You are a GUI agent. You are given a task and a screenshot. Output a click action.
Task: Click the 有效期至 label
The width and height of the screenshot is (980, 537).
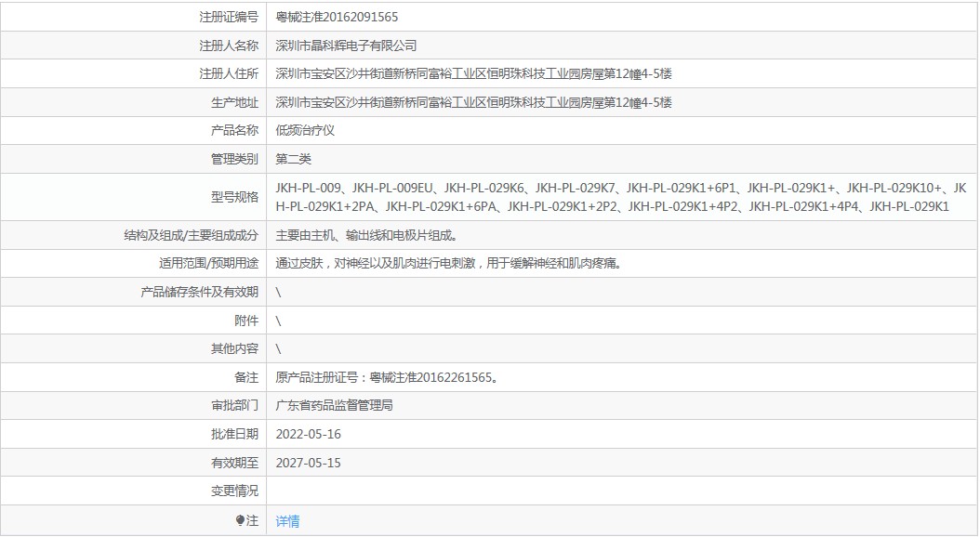[234, 463]
